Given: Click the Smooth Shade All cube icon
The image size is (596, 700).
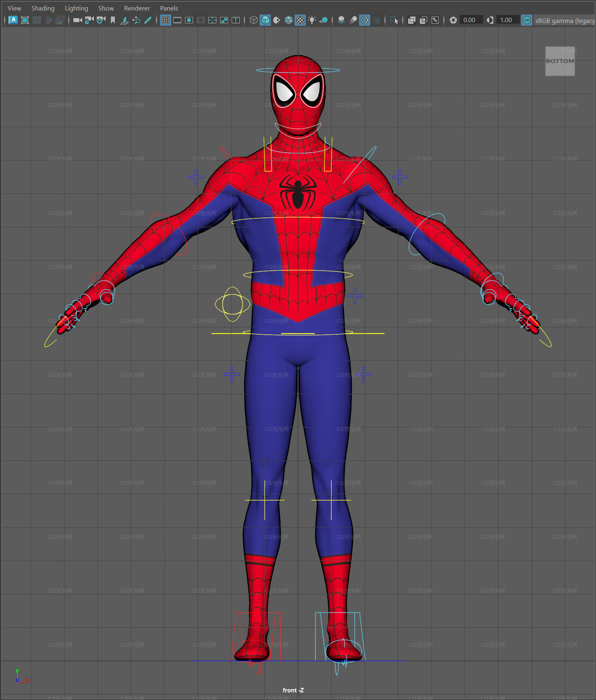Looking at the screenshot, I should (265, 20).
